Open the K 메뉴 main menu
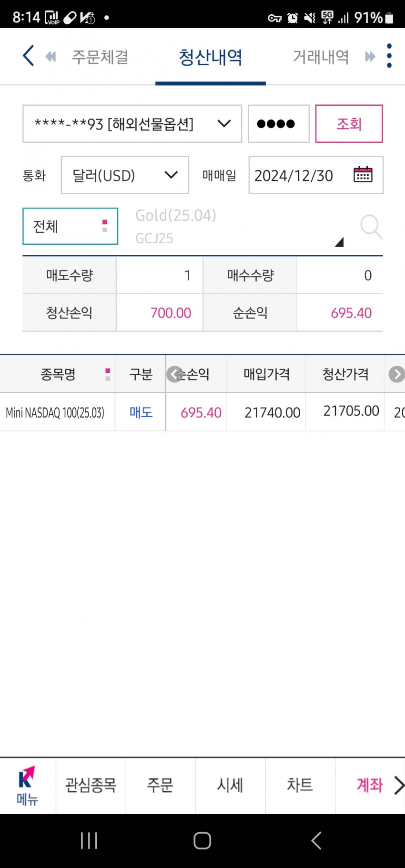This screenshot has width=405, height=868. [27, 786]
